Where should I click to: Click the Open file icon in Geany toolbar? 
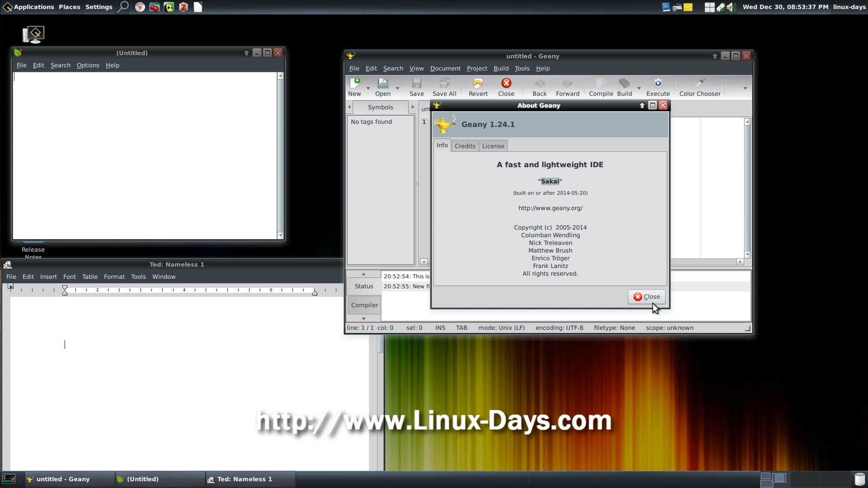pos(382,83)
